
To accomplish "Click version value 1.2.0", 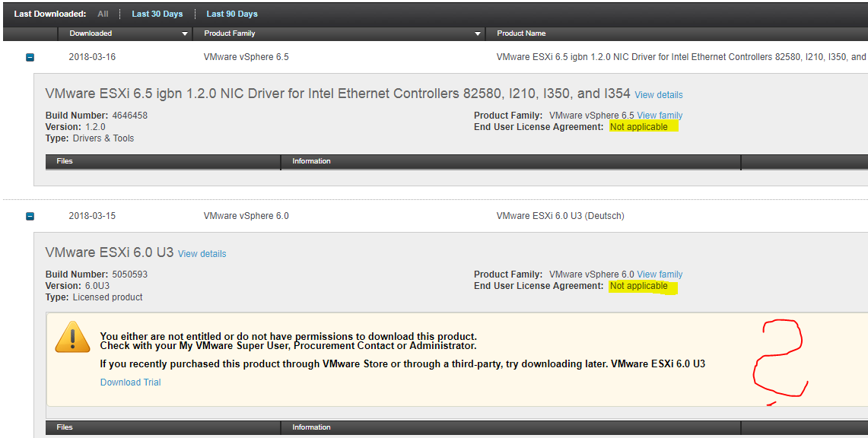I will pyautogui.click(x=95, y=127).
